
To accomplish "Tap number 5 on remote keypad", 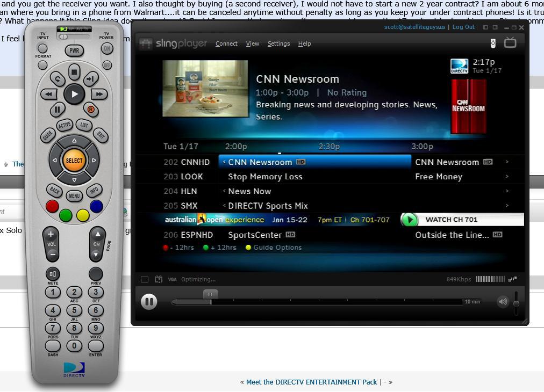I will tap(74, 310).
